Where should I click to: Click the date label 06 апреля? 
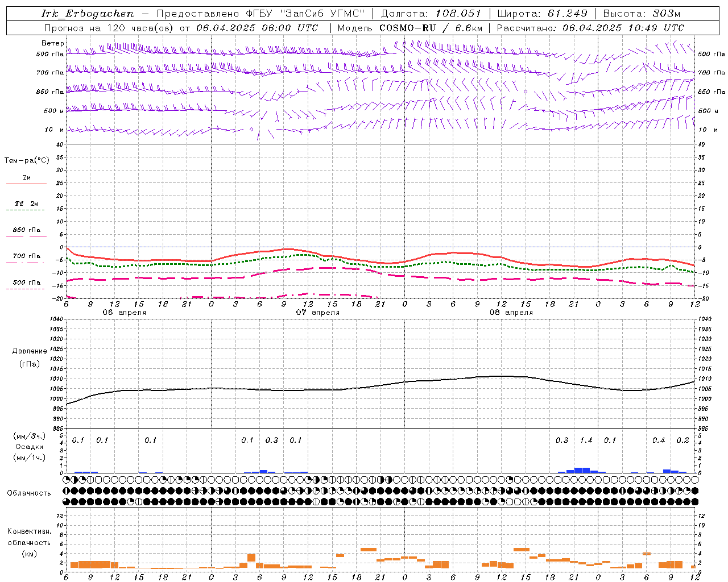click(124, 313)
